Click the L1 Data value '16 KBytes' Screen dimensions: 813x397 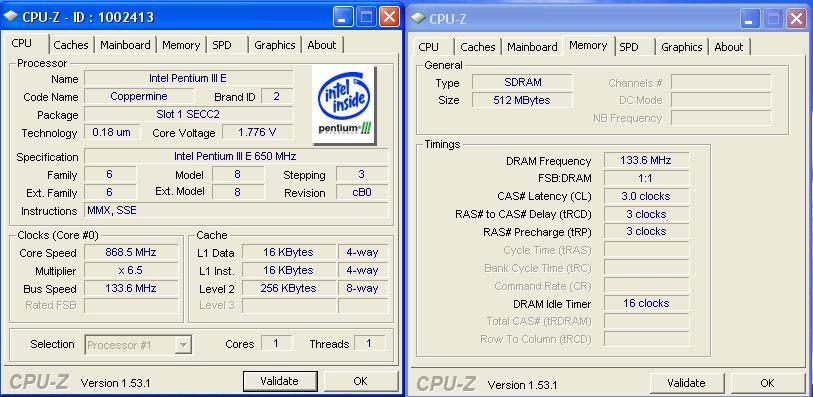pyautogui.click(x=289, y=252)
